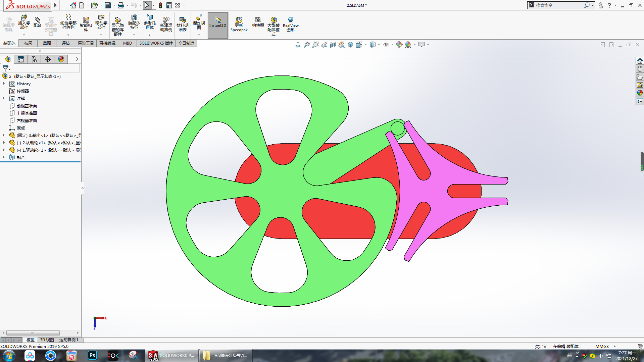Open ConfigurationManager panel tab

click(34, 59)
